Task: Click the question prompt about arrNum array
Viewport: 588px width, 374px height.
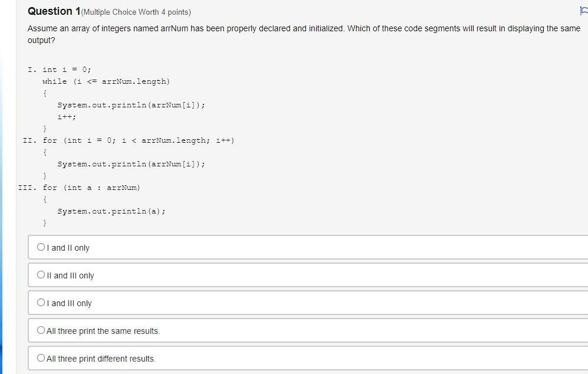Action: click(x=295, y=33)
